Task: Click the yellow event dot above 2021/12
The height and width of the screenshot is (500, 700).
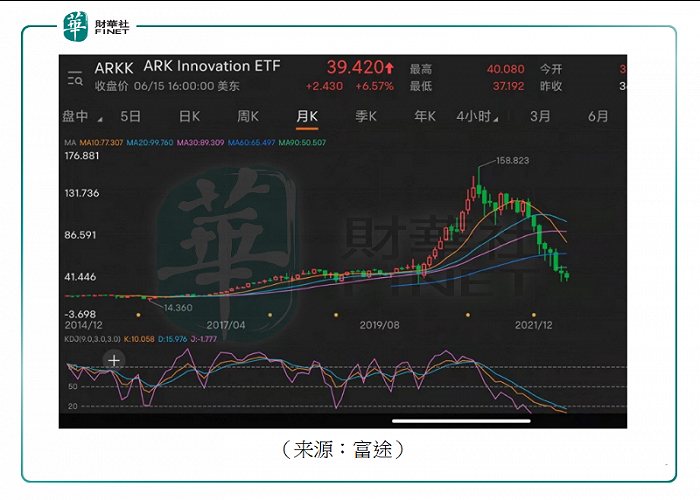Action: [534, 315]
